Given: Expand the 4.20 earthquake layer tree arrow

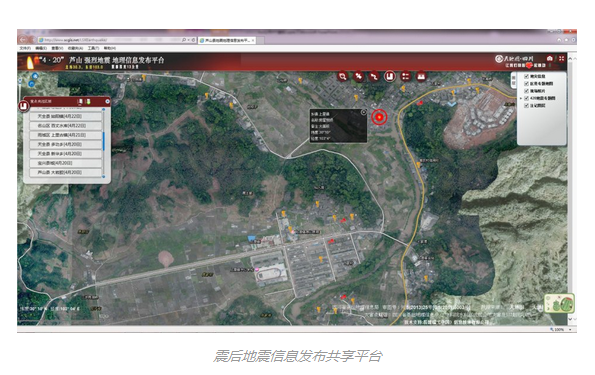Looking at the screenshot, I should click(521, 98).
